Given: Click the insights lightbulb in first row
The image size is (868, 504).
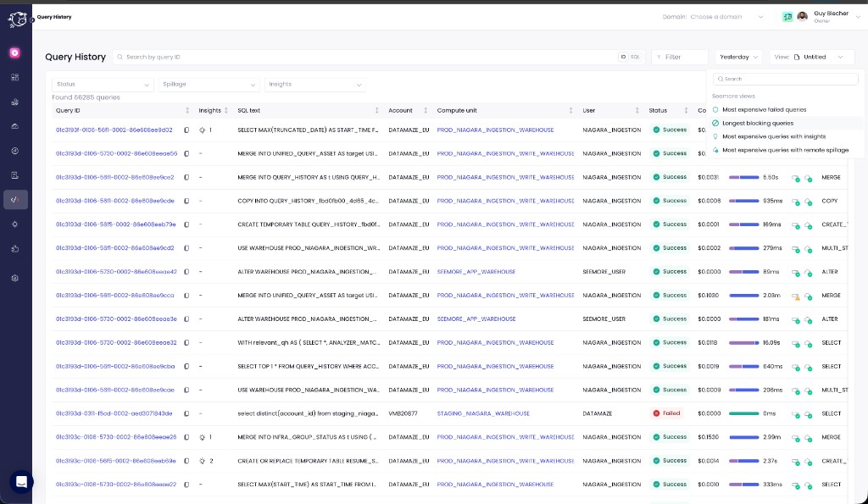Looking at the screenshot, I should click(202, 130).
